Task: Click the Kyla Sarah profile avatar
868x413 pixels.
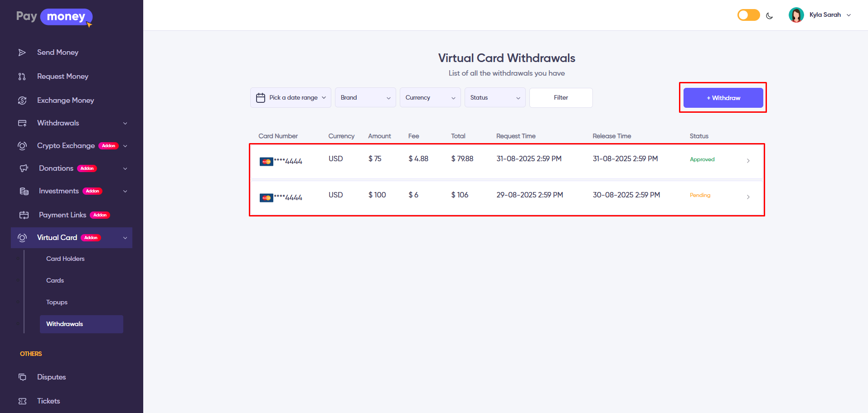Action: 796,15
